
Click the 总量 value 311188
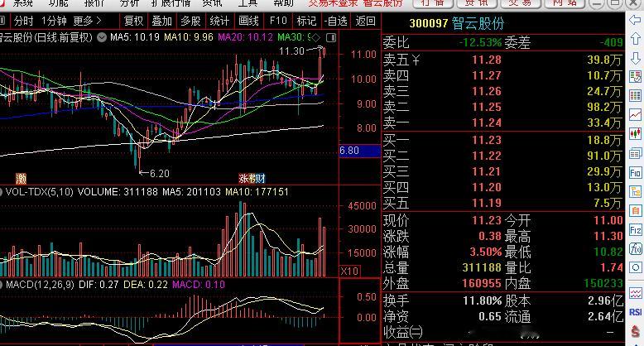[x=482, y=267]
